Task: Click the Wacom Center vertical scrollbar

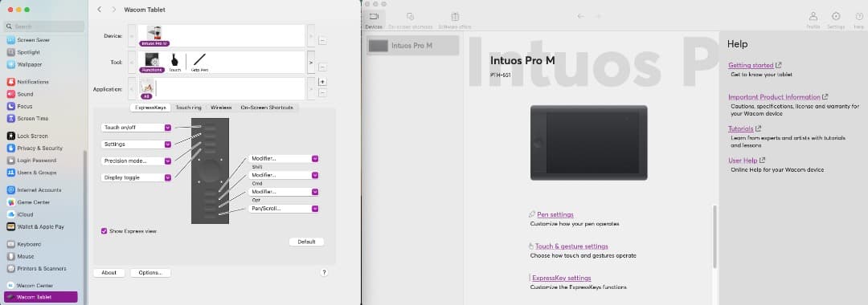Action: click(714, 237)
